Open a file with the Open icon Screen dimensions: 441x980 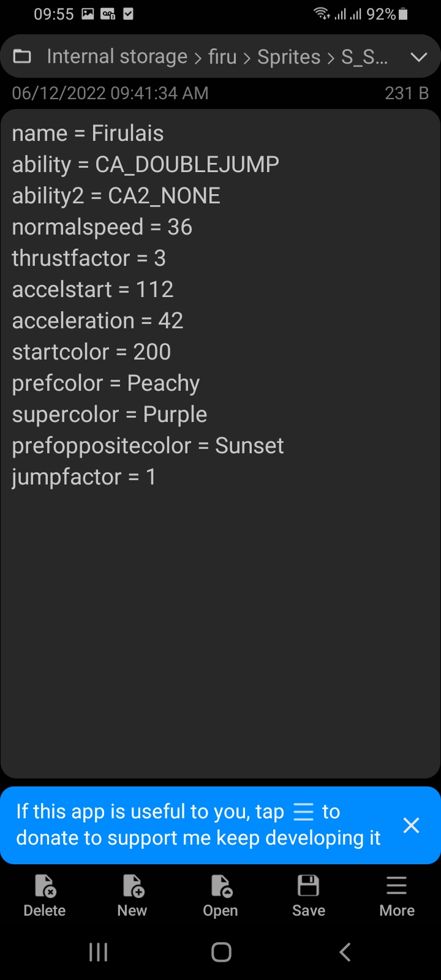point(221,895)
